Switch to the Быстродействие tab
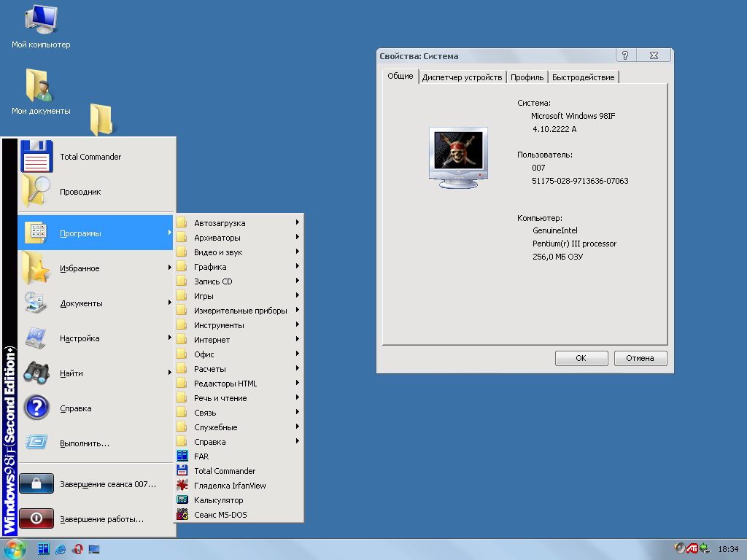Screen dimensions: 747x560 tap(583, 77)
